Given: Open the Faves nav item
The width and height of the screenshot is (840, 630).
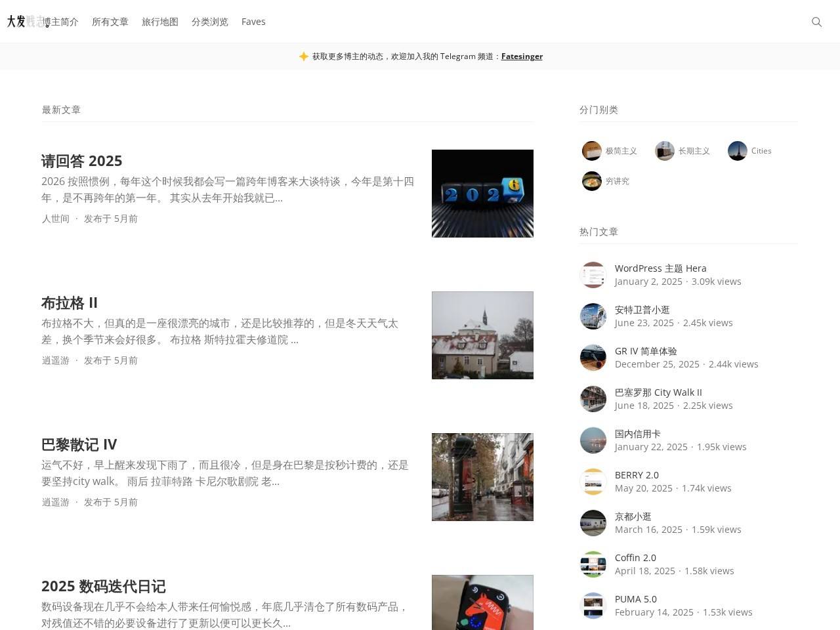Looking at the screenshot, I should pyautogui.click(x=253, y=22).
